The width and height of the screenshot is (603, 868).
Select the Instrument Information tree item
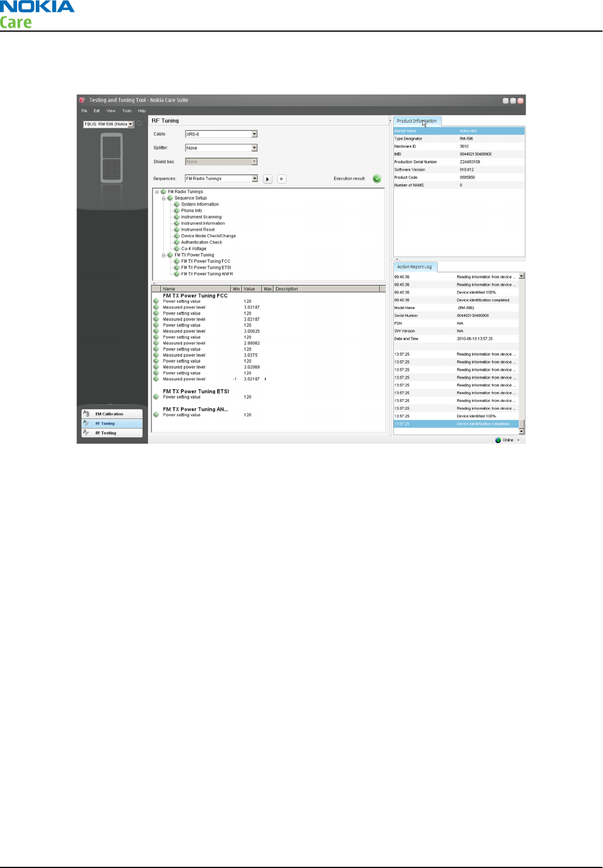tap(203, 224)
